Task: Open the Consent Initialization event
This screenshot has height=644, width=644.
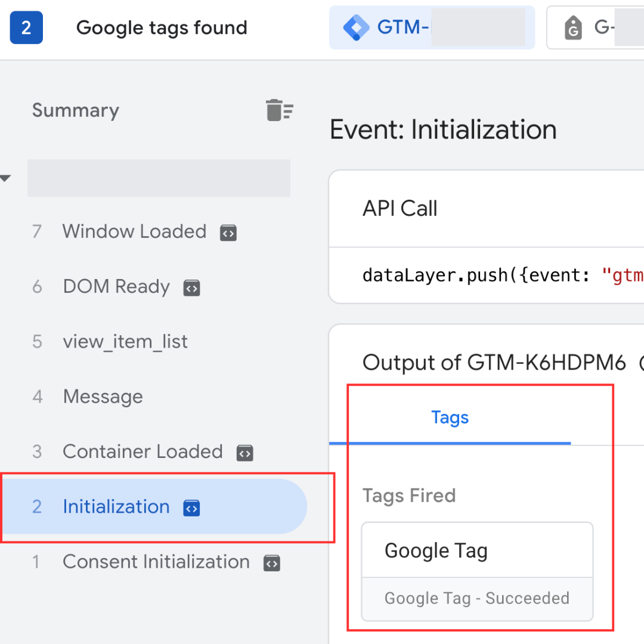Action: click(x=156, y=562)
